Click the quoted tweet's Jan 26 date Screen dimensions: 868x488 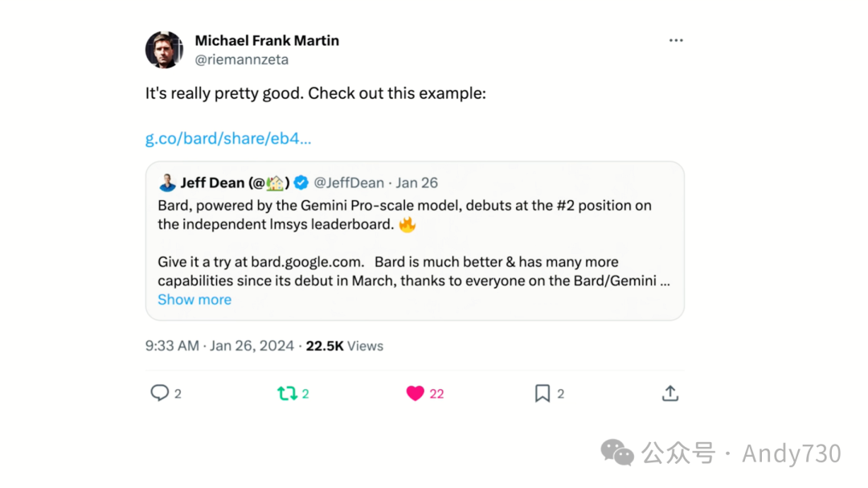pyautogui.click(x=417, y=182)
